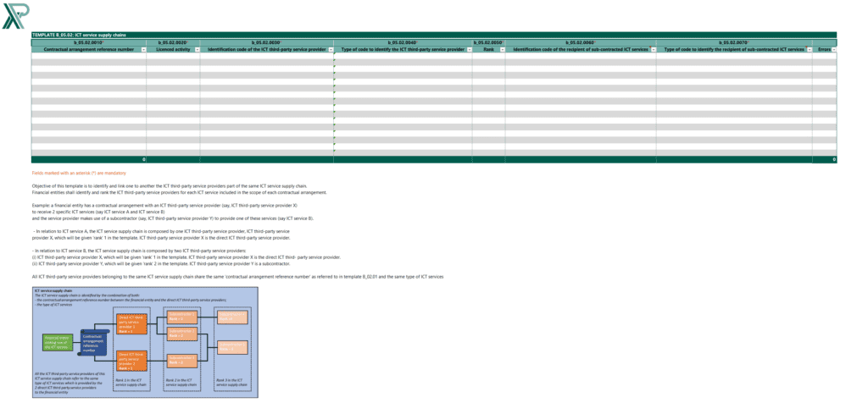Select the green financial entity box in the diagram
868x403 pixels.
(x=58, y=343)
